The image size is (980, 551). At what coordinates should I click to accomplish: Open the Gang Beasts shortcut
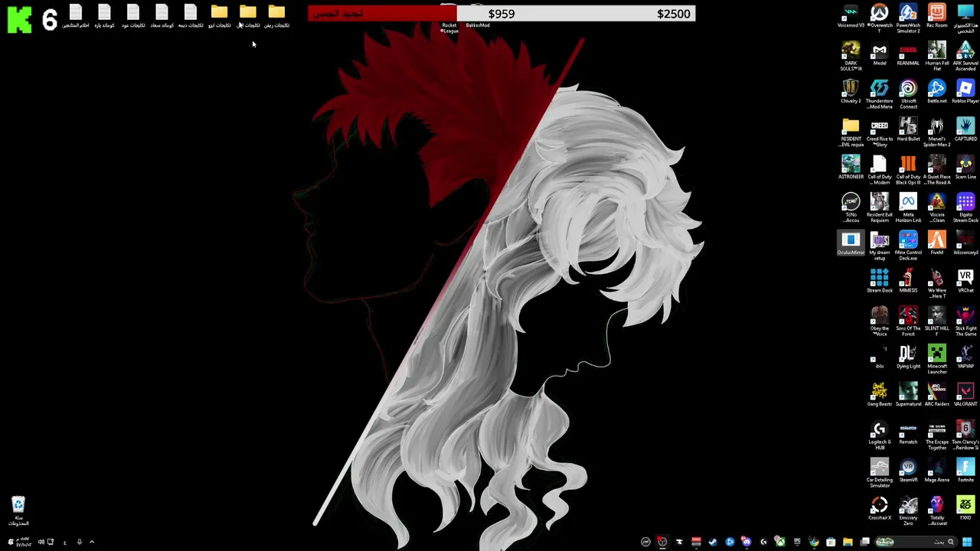(x=879, y=395)
